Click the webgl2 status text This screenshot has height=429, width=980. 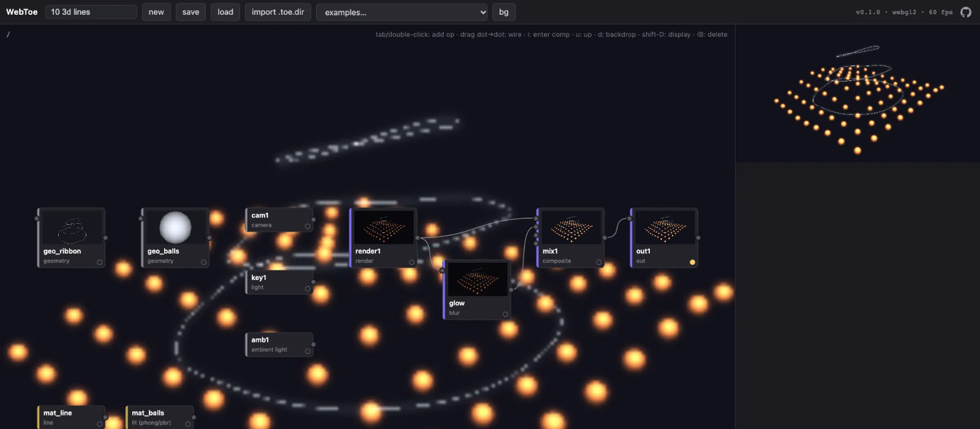coord(904,12)
